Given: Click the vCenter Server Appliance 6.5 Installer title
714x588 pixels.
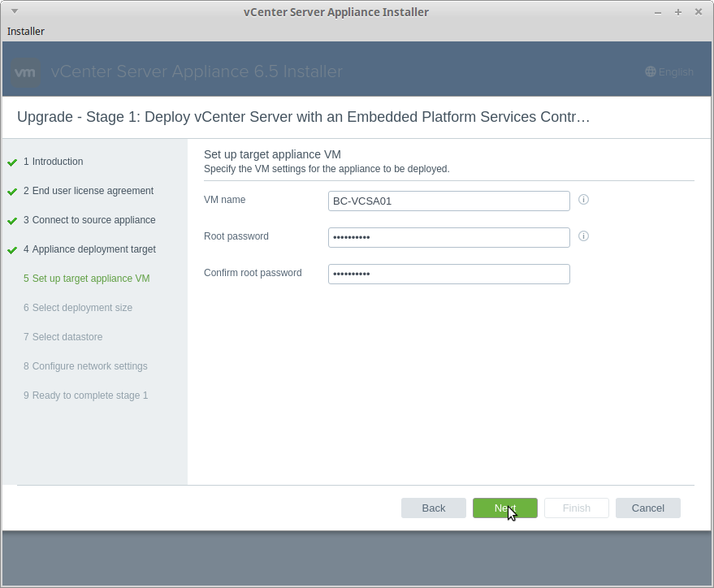Looking at the screenshot, I should click(x=197, y=71).
